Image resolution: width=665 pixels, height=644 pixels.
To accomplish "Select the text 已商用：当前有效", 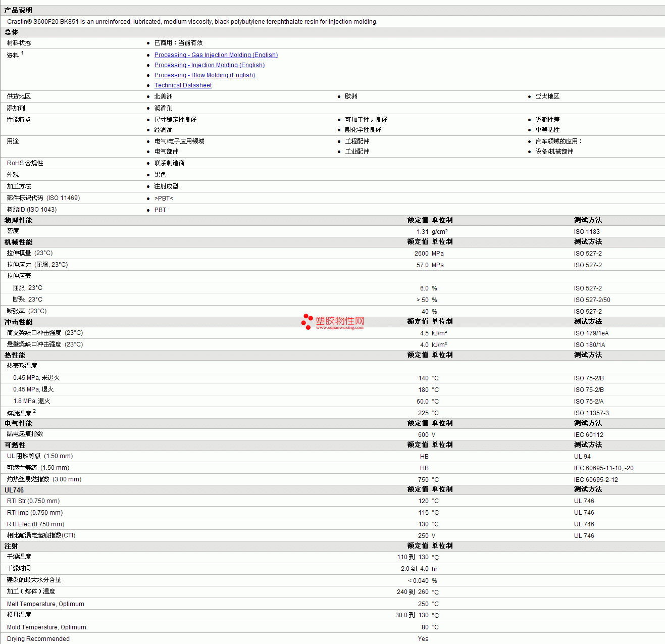I will pos(178,43).
